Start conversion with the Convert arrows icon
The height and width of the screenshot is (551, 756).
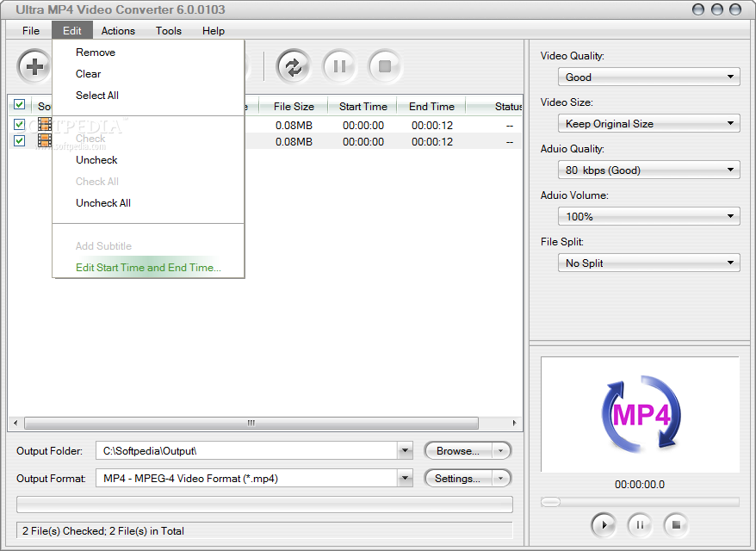point(293,66)
